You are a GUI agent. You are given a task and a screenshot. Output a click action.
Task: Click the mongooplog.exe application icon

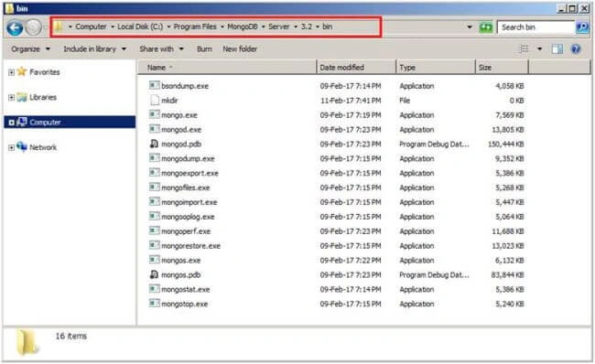click(x=154, y=217)
